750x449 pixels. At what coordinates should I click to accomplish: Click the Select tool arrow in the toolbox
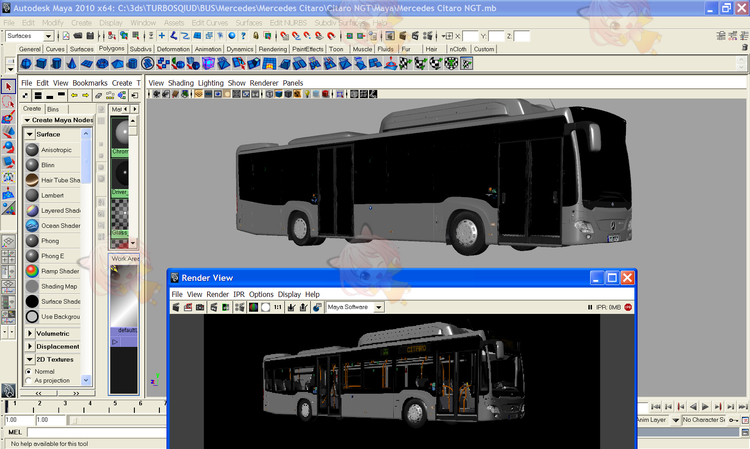click(x=8, y=87)
